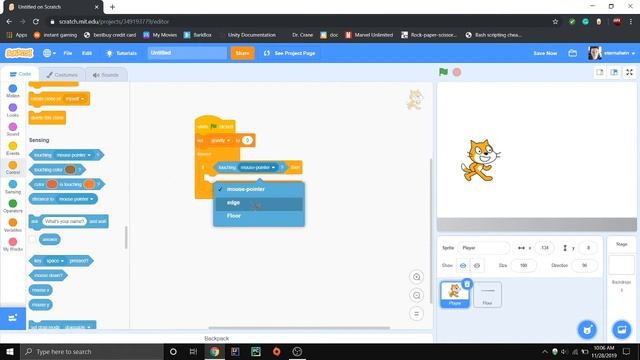Screen dimensions: 640x360
Task: Stop the project with red stop button
Action: [457, 72]
